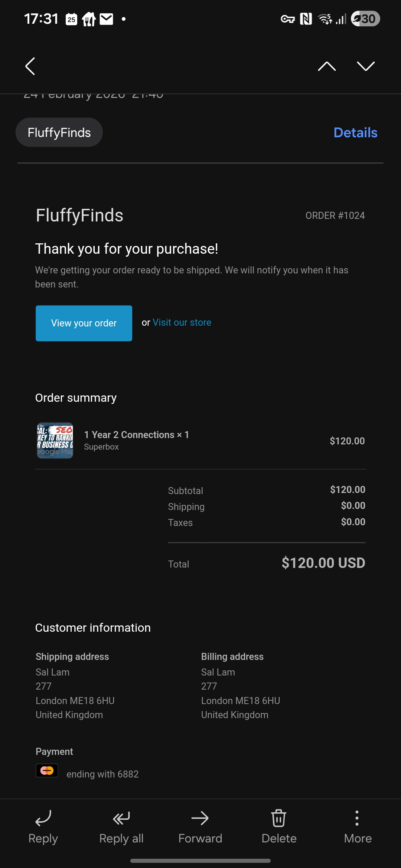Tap the mail notification icon in status bar
The image size is (401, 868).
point(107,19)
